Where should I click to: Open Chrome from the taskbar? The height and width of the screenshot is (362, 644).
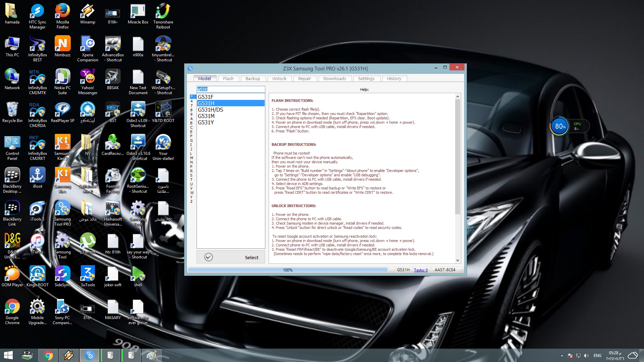48,355
